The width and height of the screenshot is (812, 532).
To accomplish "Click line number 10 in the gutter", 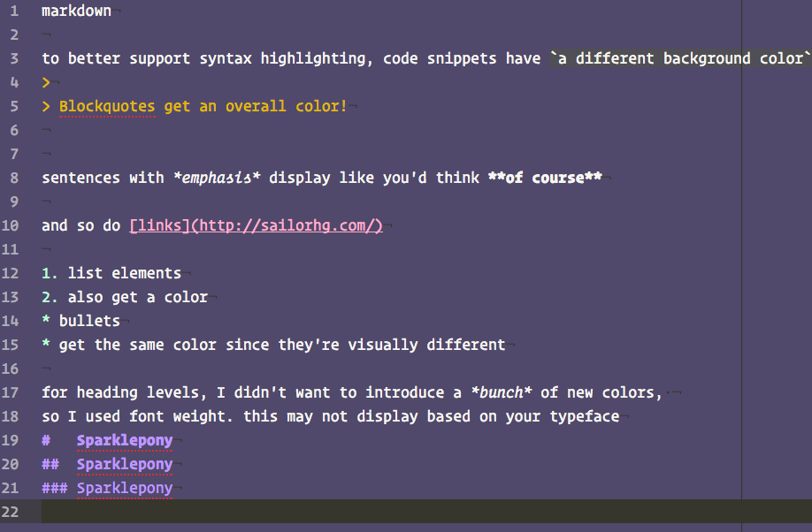I will [x=11, y=225].
